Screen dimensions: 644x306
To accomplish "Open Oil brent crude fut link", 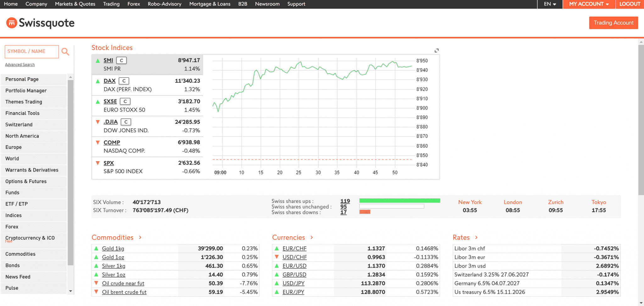I will (124, 292).
